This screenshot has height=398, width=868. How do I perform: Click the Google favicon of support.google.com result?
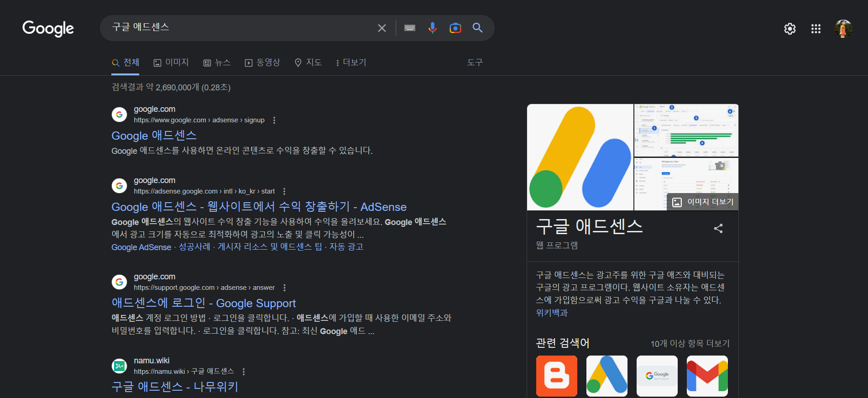[x=120, y=282]
